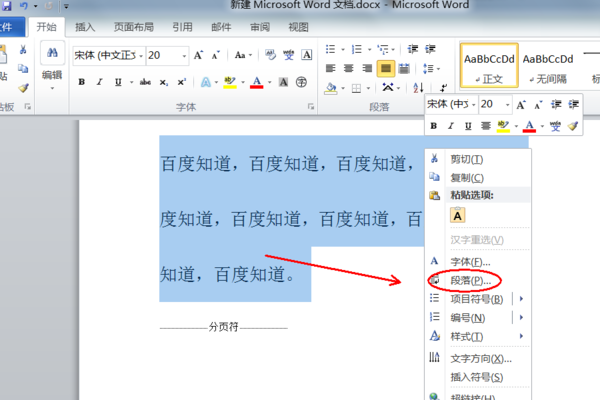
Task: Toggle Bold in the ribbon font group
Action: [x=82, y=82]
